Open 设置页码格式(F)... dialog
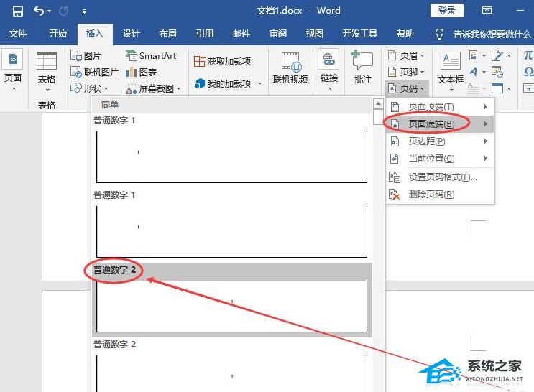This screenshot has width=534, height=392. coord(440,177)
